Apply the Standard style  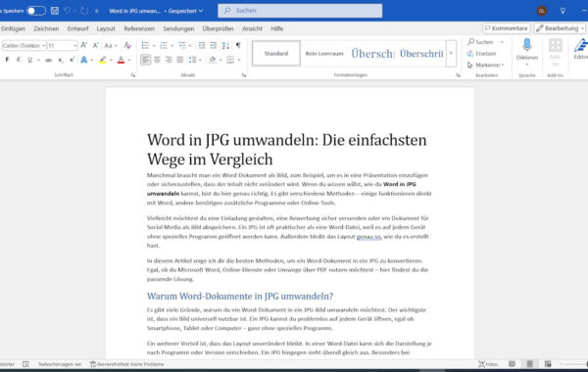pyautogui.click(x=276, y=54)
